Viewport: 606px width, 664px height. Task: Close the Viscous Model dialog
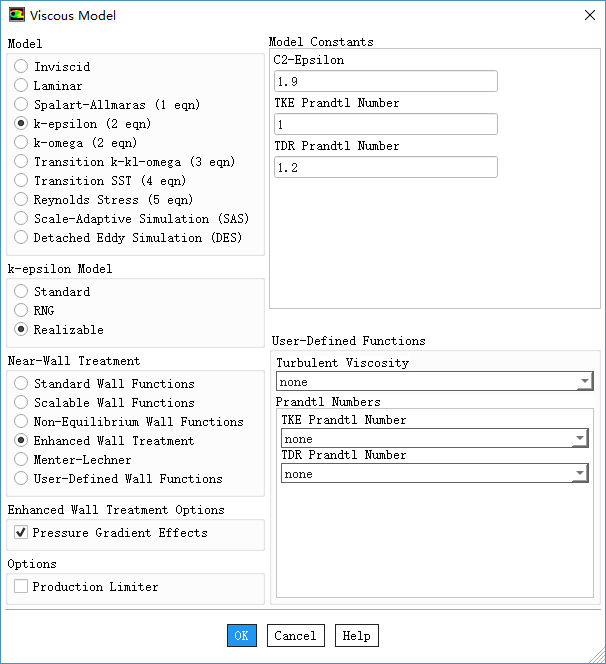588,15
